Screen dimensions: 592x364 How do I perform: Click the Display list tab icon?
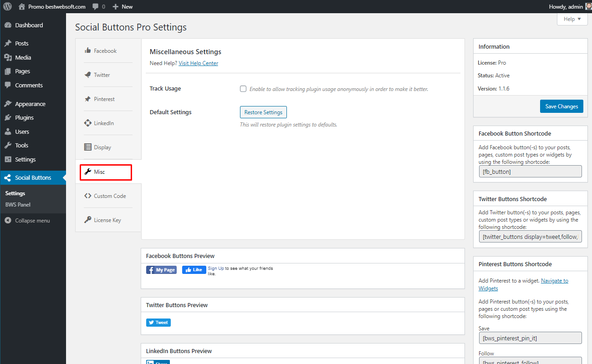[88, 147]
